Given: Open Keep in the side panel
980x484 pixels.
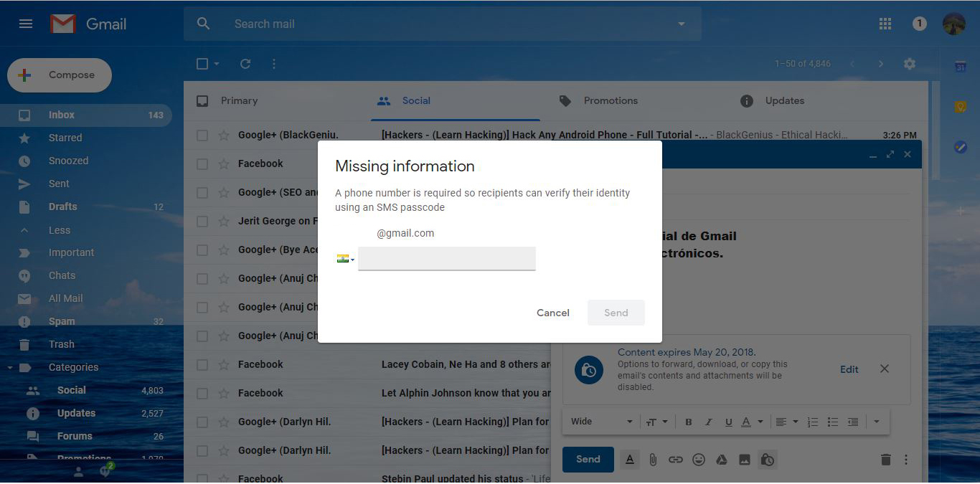Looking at the screenshot, I should (960, 107).
